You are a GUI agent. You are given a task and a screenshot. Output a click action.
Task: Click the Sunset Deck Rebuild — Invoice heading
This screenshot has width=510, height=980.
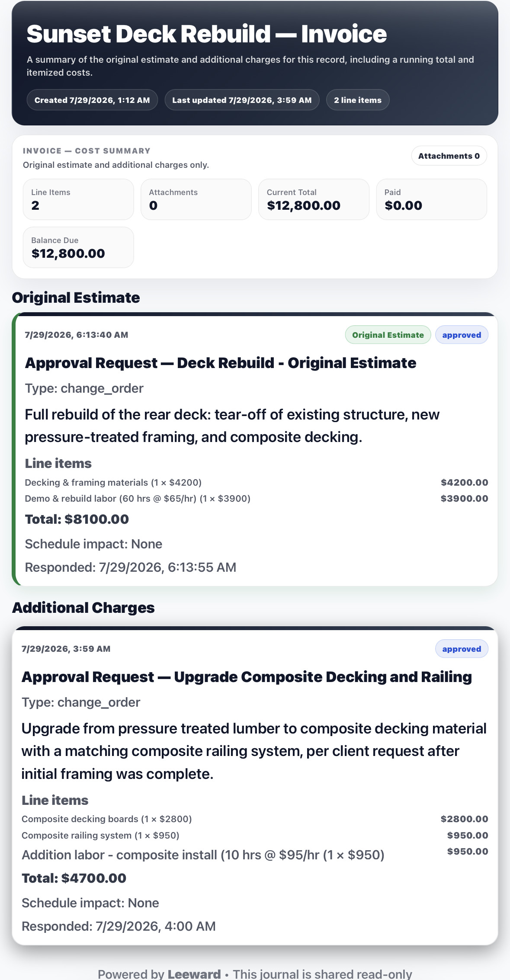(207, 34)
